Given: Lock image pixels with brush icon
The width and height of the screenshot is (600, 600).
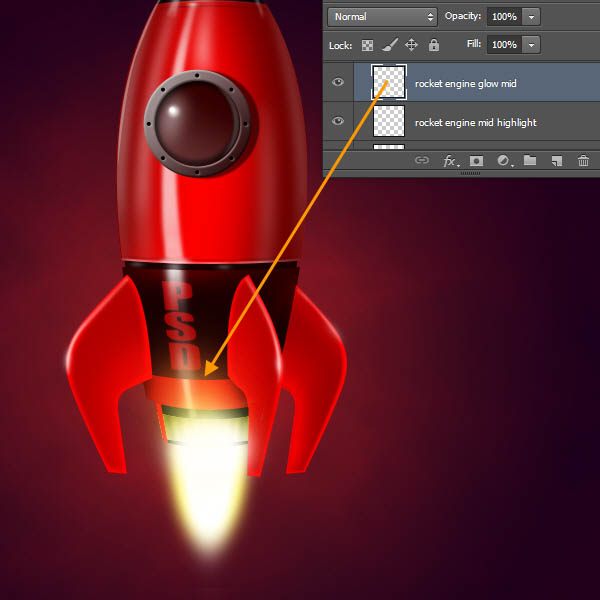Looking at the screenshot, I should (x=389, y=45).
